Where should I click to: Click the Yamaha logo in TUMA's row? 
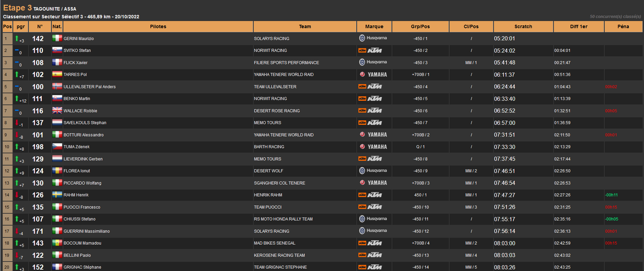point(373,147)
